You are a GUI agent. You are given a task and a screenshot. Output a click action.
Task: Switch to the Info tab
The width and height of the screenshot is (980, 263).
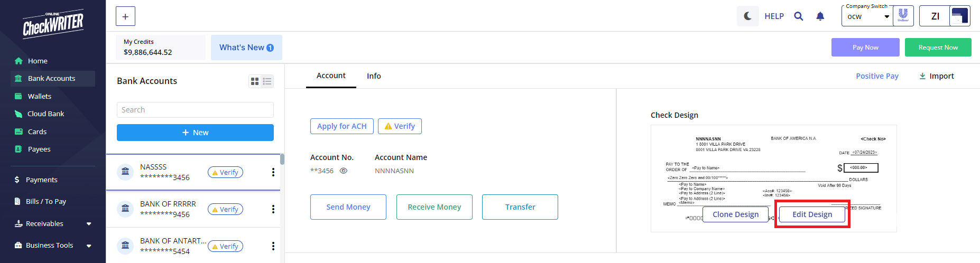[374, 76]
